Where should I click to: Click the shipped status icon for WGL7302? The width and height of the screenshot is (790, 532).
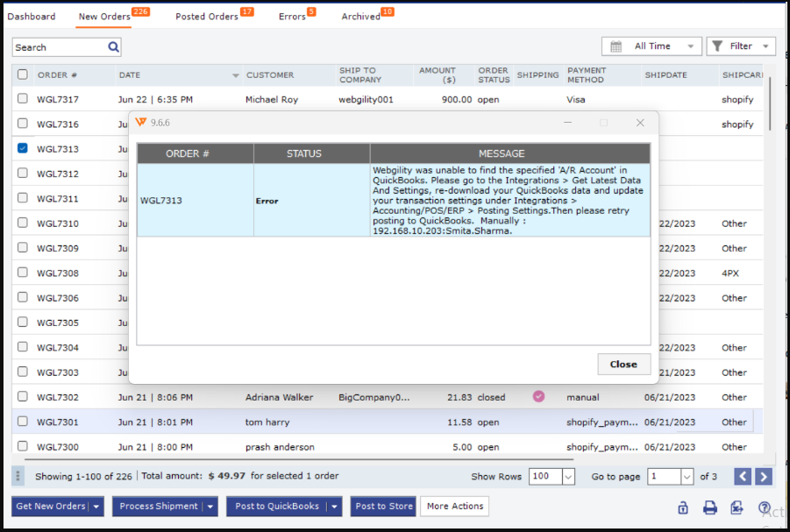pyautogui.click(x=538, y=397)
